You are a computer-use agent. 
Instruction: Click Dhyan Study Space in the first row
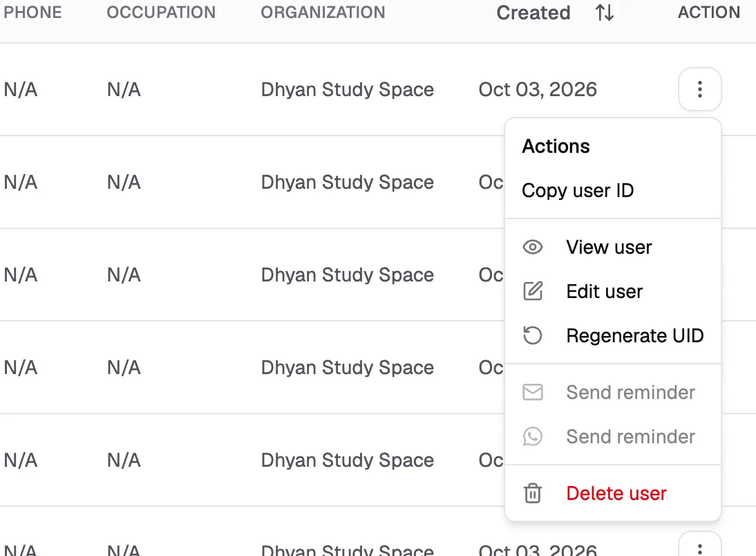click(x=347, y=89)
